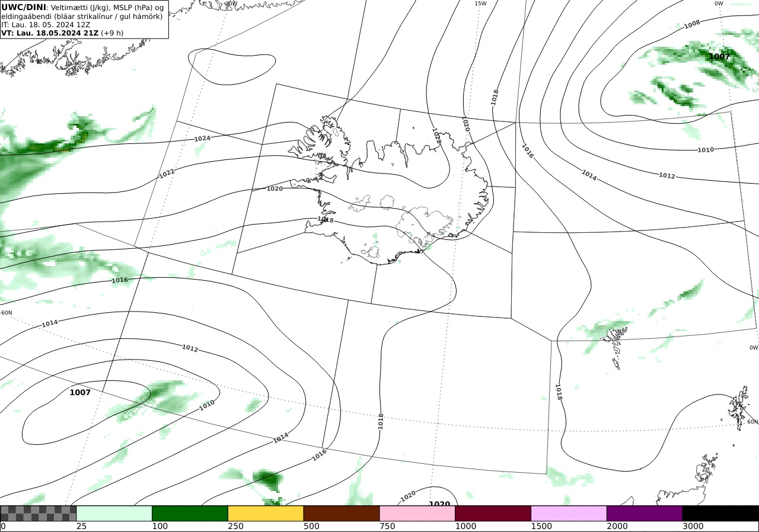
Task: Click the pale green 25–100 legend swatch
Action: pos(114,513)
